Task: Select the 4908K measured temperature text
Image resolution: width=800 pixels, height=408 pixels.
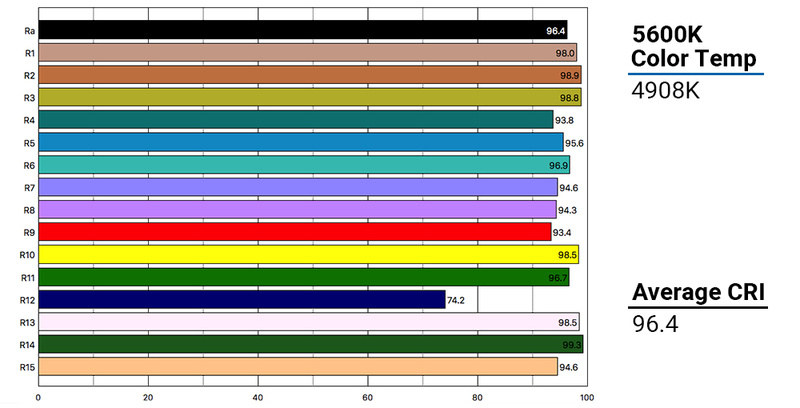Action: (667, 90)
